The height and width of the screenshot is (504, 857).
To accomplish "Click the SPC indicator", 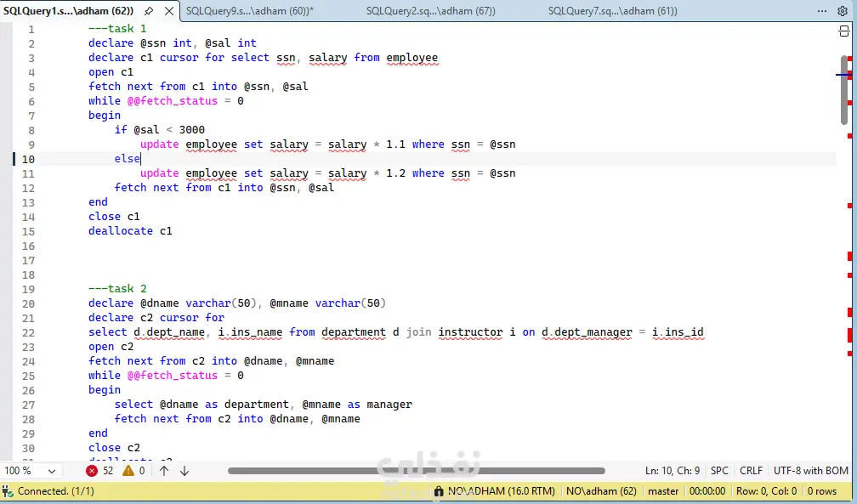I will 719,471.
